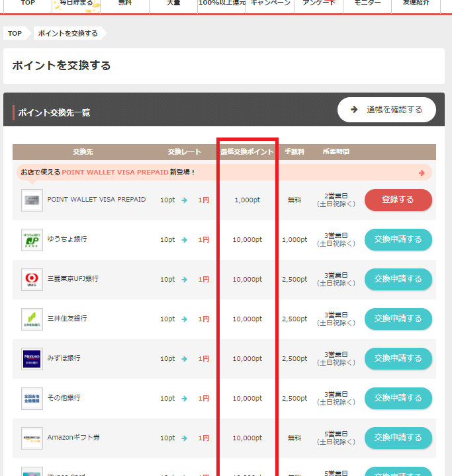Click the red 登録する button

(398, 200)
